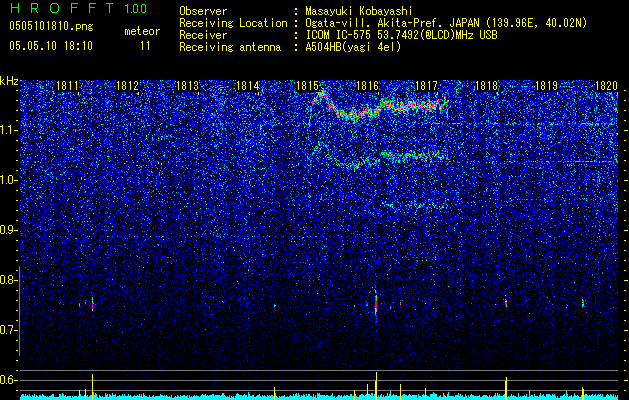This screenshot has height=400, width=629.
Task: Click the word meteor
Action: point(142,31)
